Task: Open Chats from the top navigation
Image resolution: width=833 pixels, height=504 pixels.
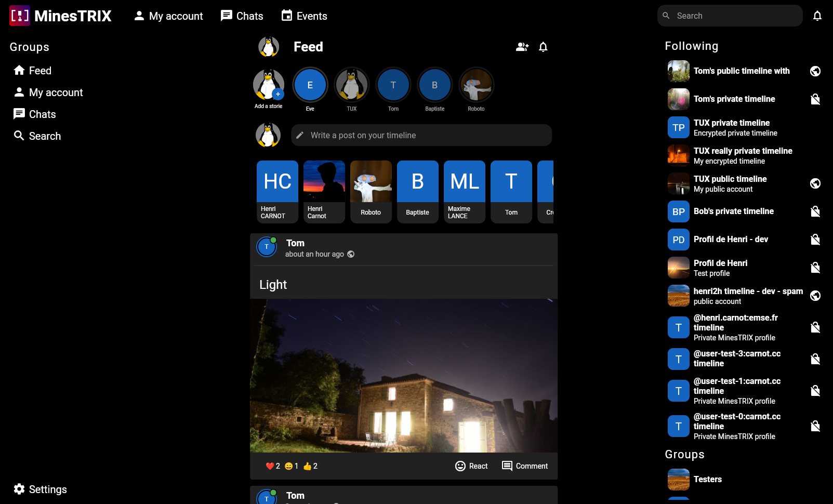Action: click(x=242, y=16)
